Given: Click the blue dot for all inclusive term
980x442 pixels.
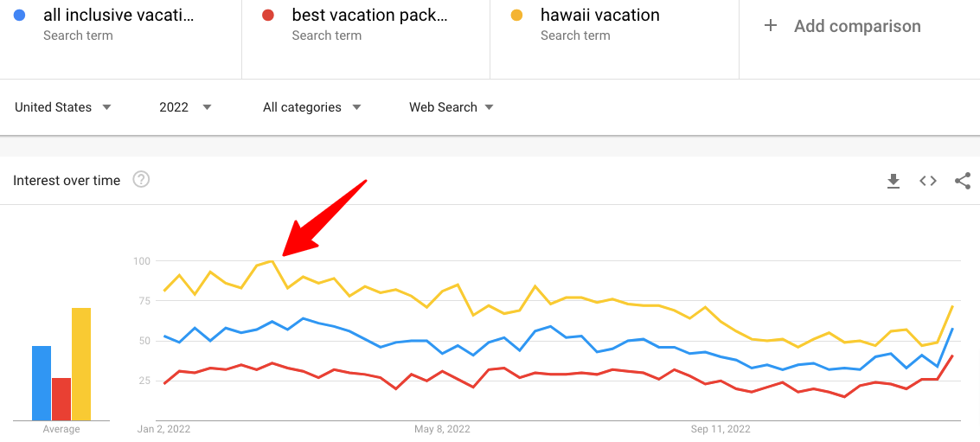Looking at the screenshot, I should pos(20,16).
